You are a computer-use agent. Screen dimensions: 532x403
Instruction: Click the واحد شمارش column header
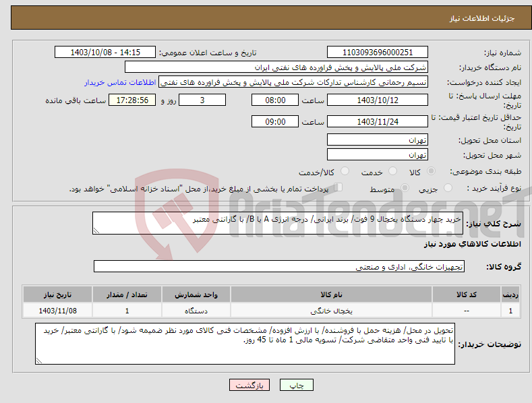196,294
